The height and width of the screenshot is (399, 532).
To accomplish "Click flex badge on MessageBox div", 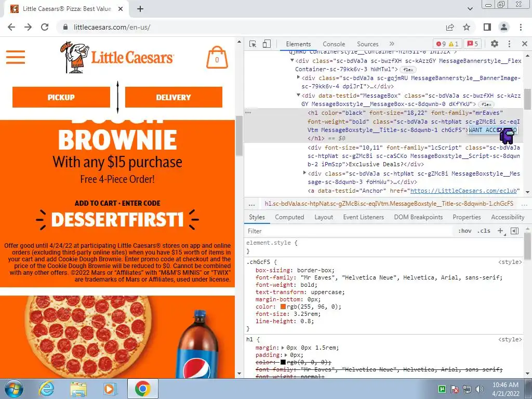I will [x=486, y=104].
